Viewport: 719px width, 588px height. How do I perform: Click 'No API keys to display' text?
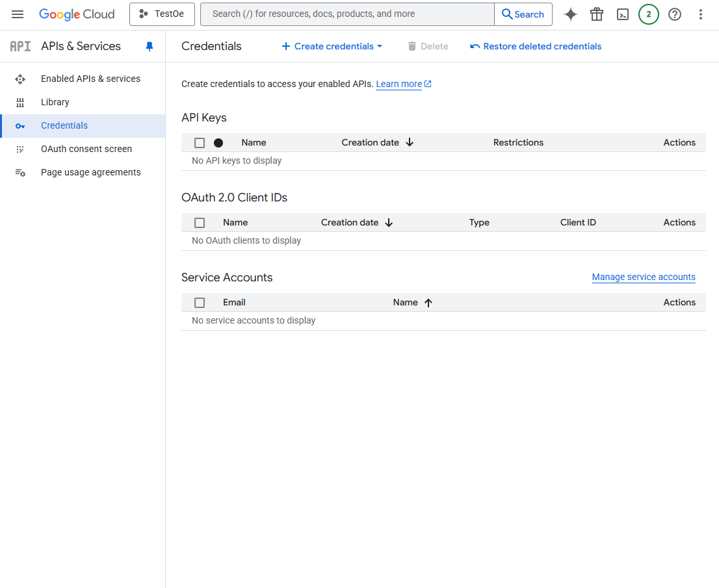237,161
